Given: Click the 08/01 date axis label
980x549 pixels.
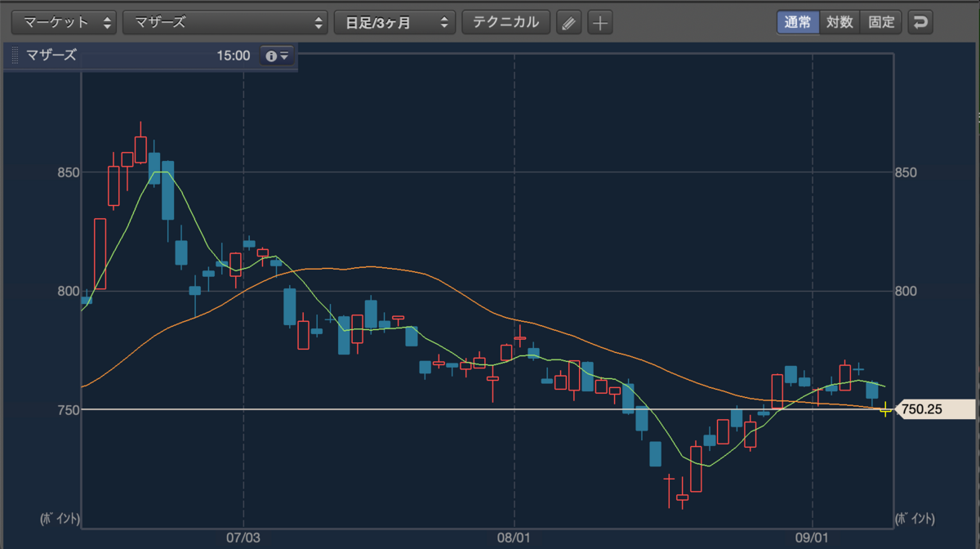Looking at the screenshot, I should (x=514, y=539).
